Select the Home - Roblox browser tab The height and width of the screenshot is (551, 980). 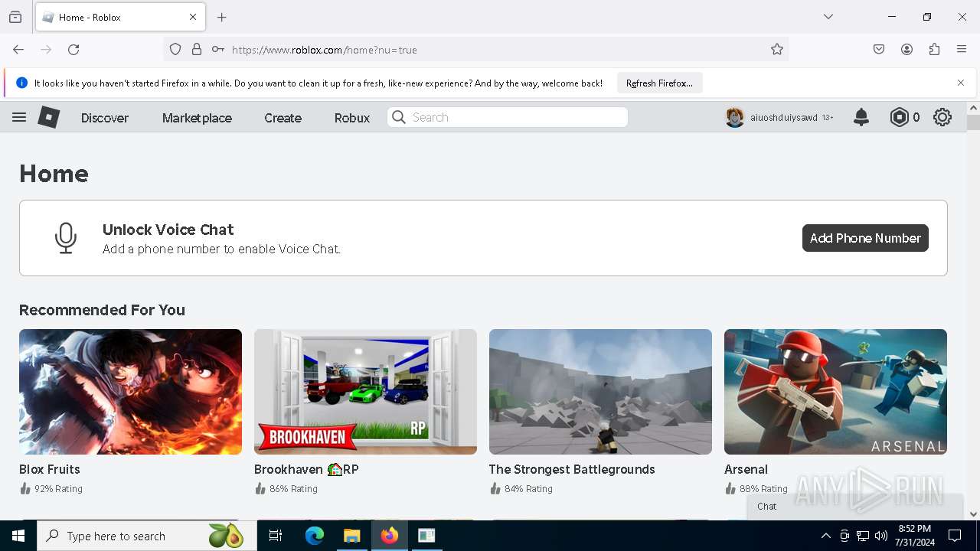coord(120,17)
